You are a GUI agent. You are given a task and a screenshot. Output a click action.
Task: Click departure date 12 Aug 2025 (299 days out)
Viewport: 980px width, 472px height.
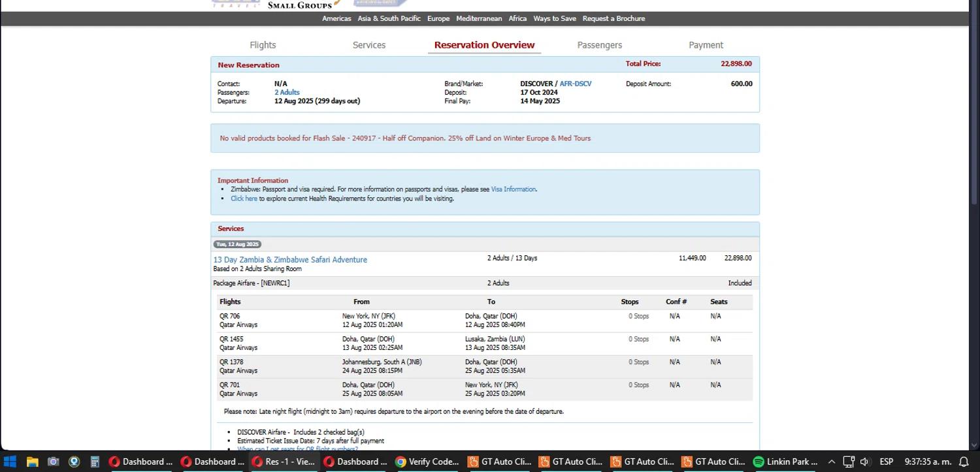(317, 101)
